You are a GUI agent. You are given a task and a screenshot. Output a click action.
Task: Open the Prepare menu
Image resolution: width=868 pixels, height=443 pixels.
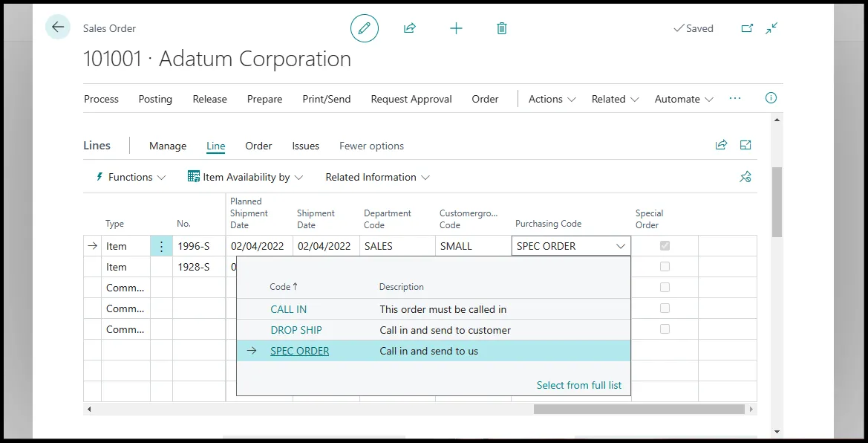(x=264, y=100)
